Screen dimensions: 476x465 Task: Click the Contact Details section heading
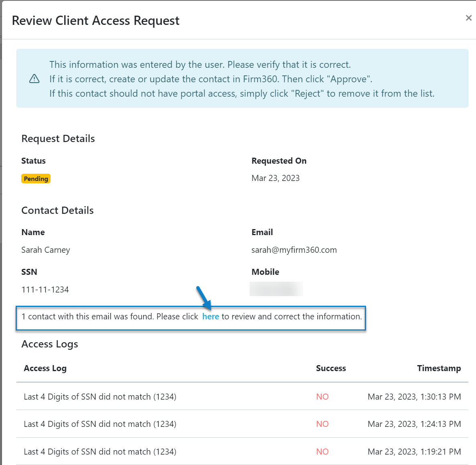coord(57,210)
